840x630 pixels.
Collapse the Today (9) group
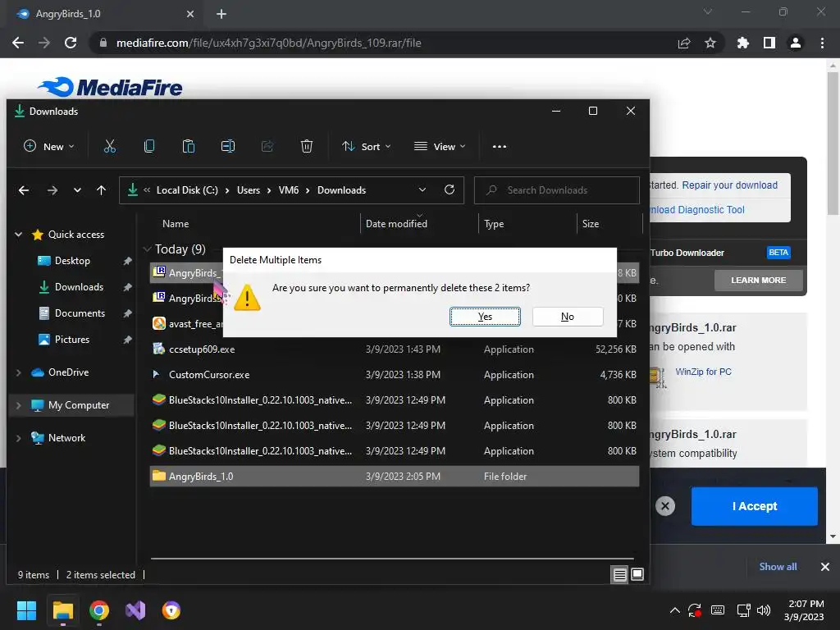[x=148, y=249]
